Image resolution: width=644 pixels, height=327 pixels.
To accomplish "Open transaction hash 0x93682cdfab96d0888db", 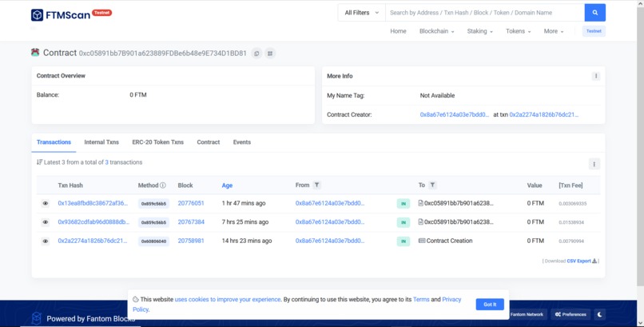I will [93, 222].
